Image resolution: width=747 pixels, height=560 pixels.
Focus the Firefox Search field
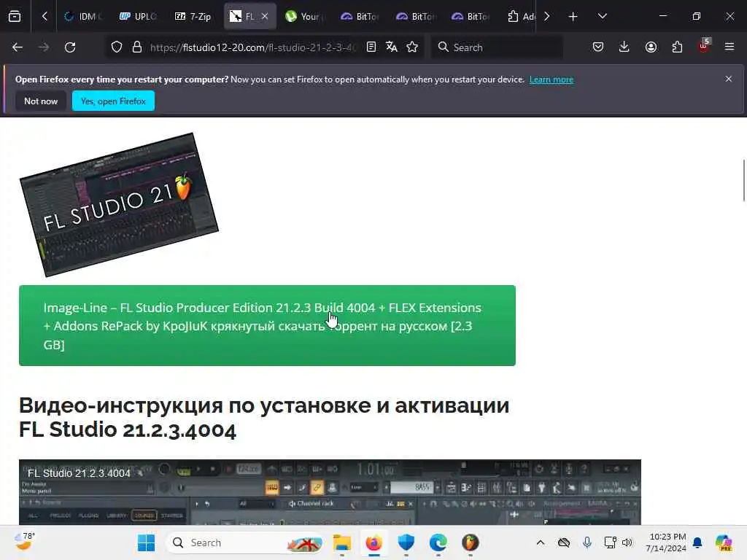click(x=498, y=47)
